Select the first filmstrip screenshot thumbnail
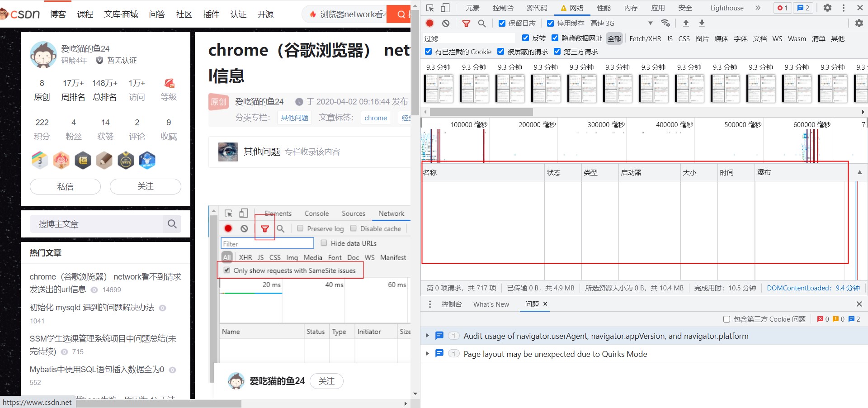The width and height of the screenshot is (868, 408). 438,88
